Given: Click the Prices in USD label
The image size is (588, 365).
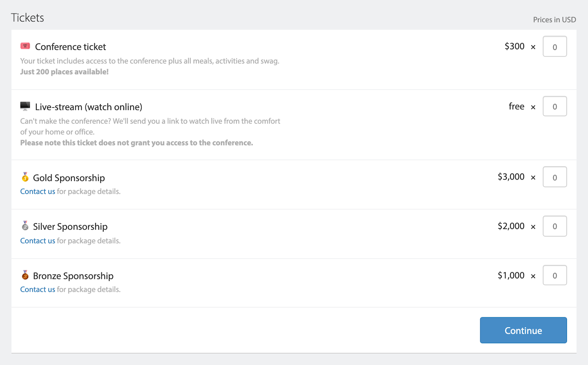Looking at the screenshot, I should [x=554, y=20].
